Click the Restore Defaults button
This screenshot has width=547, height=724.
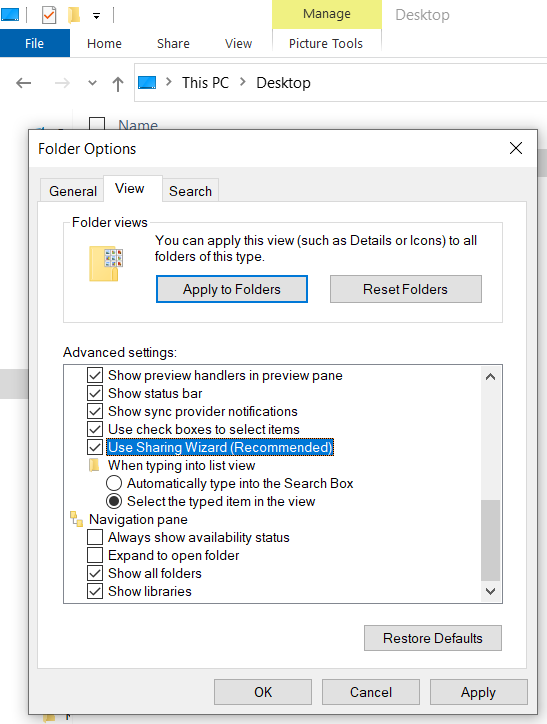(x=433, y=638)
